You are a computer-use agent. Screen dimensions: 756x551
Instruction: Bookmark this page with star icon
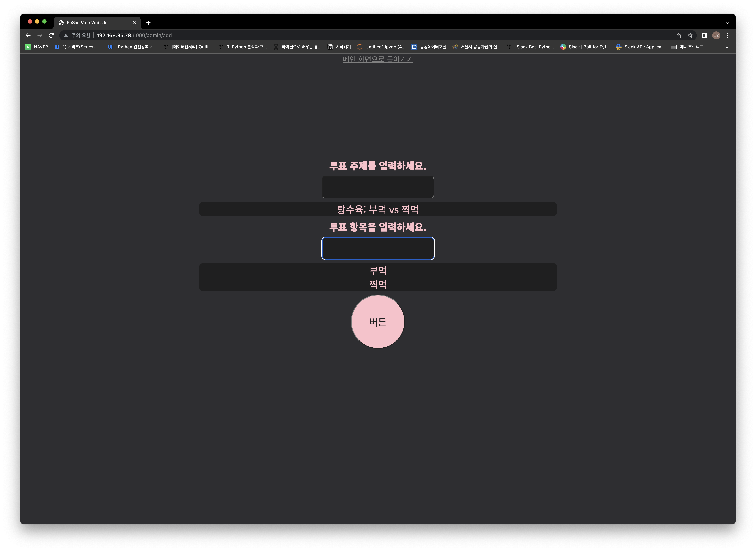click(x=690, y=35)
